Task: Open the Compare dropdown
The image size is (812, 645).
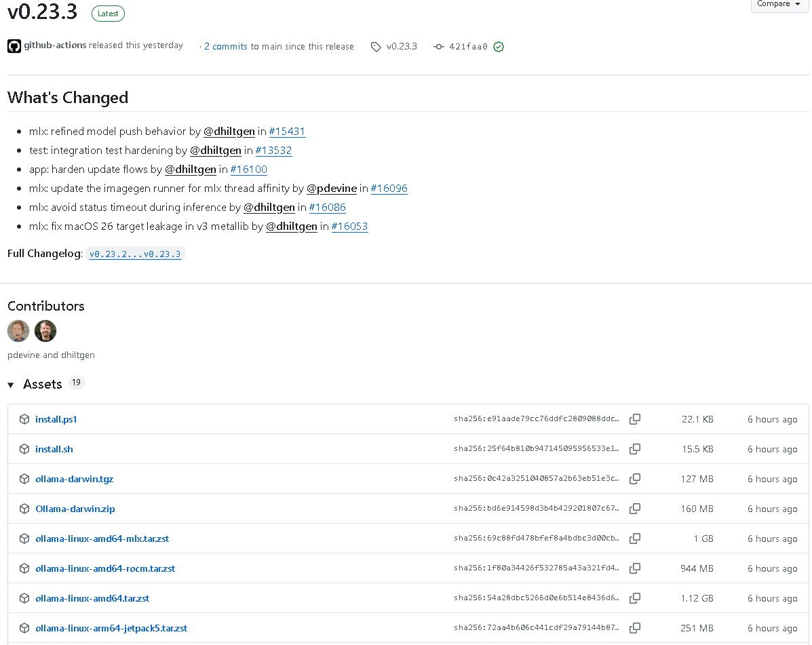Action: click(x=779, y=5)
